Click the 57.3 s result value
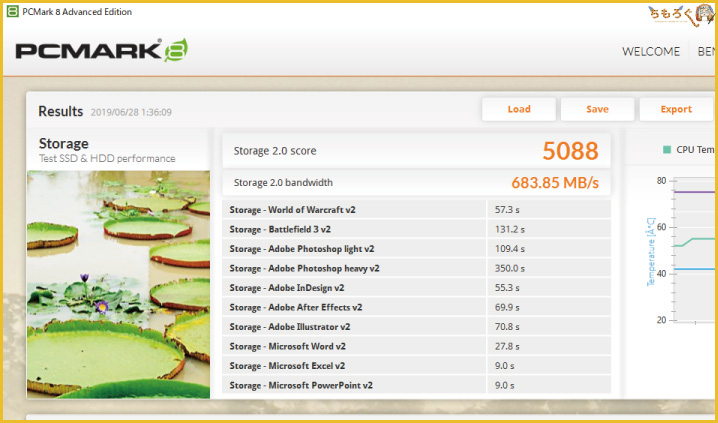This screenshot has width=718, height=423. (507, 210)
